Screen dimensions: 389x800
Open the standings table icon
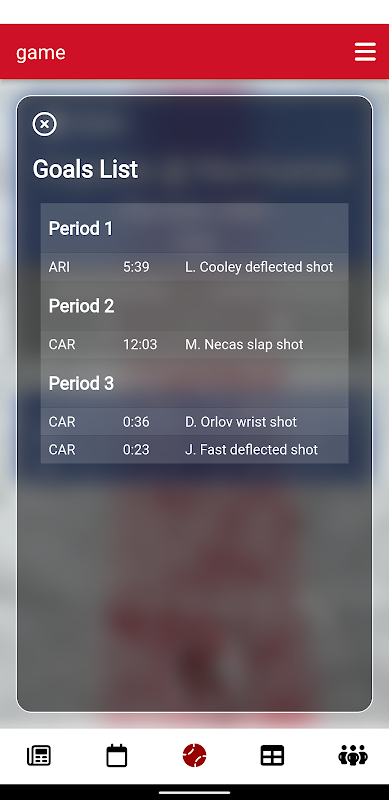[272, 756]
